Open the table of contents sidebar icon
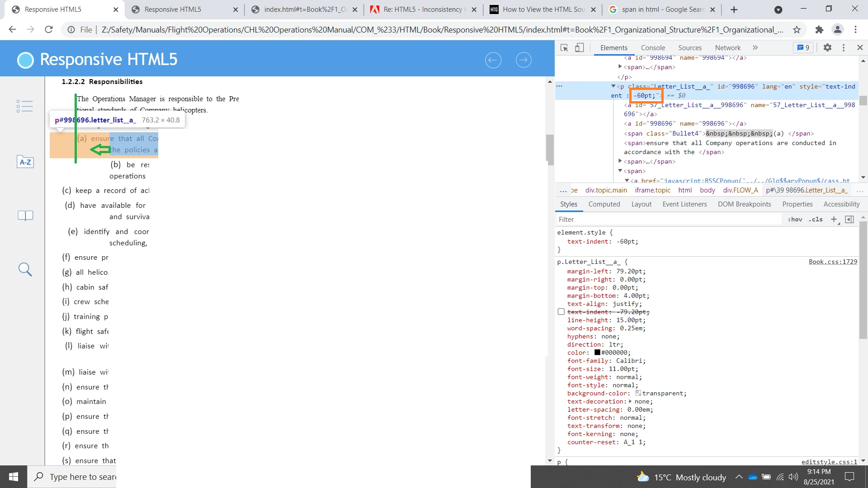 point(25,106)
